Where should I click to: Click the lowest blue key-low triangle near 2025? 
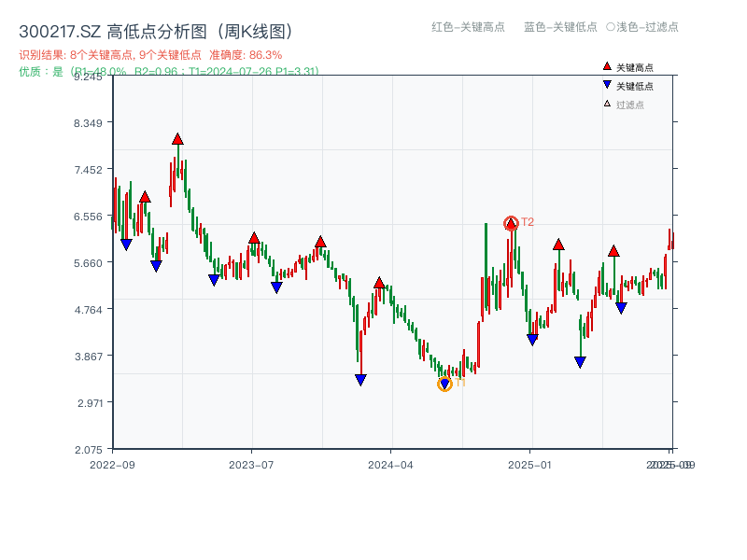coord(579,359)
